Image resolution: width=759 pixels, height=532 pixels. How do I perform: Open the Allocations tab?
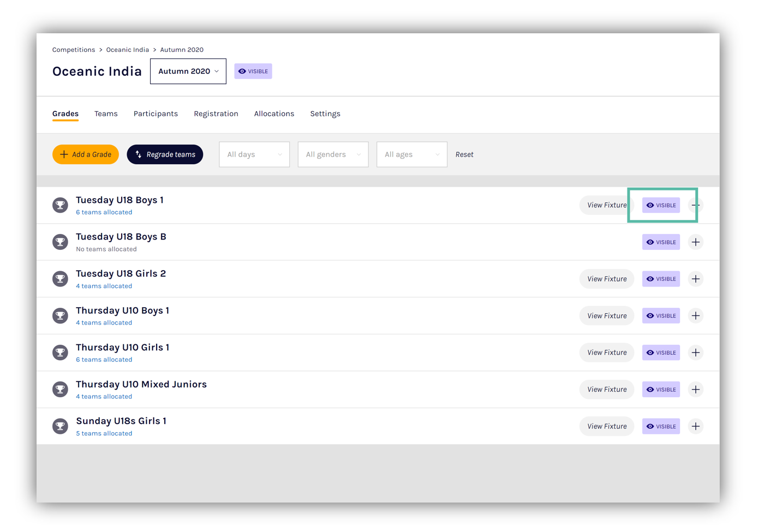274,113
